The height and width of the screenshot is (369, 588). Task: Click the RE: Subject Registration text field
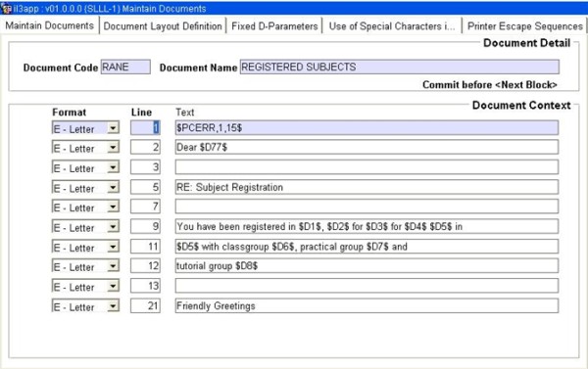click(x=367, y=187)
